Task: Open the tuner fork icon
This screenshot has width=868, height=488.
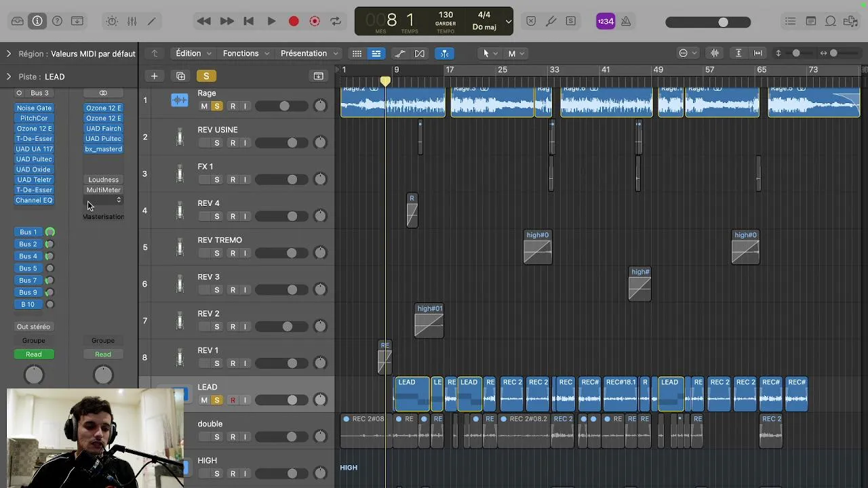Action: click(x=551, y=21)
